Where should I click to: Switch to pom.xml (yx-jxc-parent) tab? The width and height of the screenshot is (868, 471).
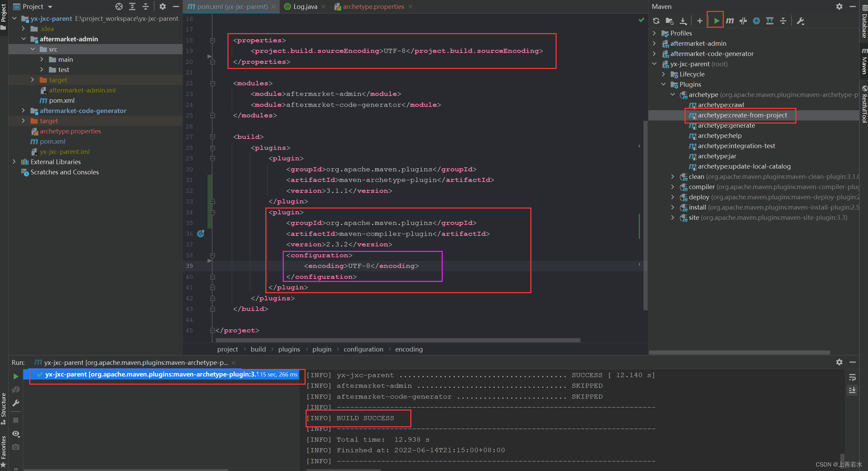coord(232,6)
